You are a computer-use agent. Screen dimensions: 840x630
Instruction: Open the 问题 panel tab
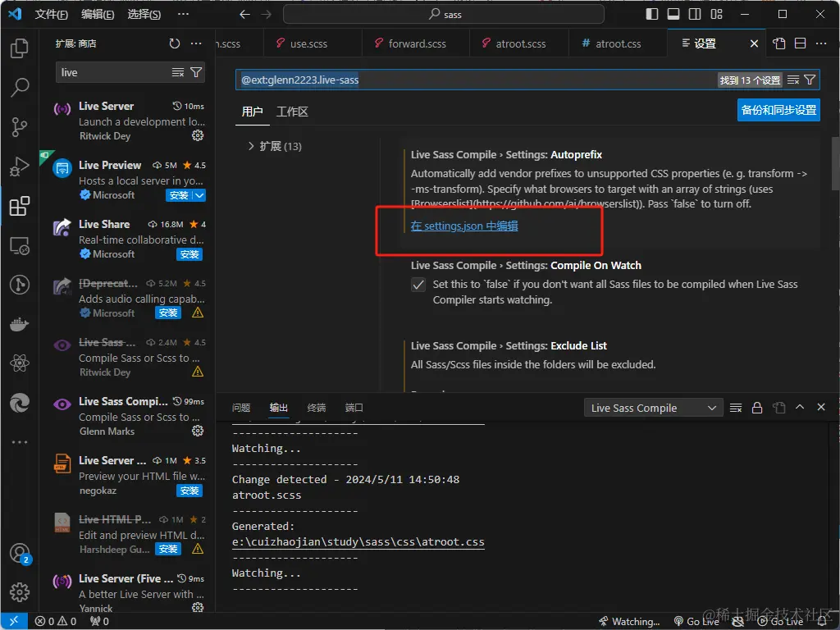coord(241,408)
